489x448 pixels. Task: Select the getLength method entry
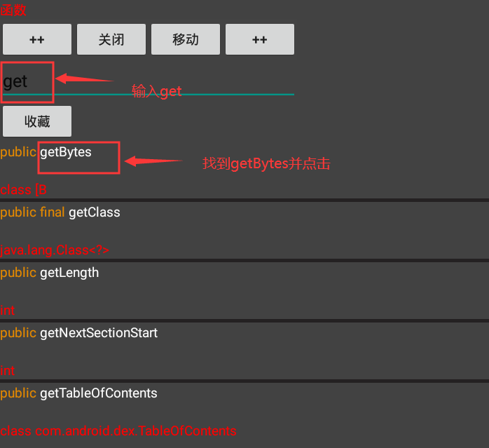tap(69, 272)
